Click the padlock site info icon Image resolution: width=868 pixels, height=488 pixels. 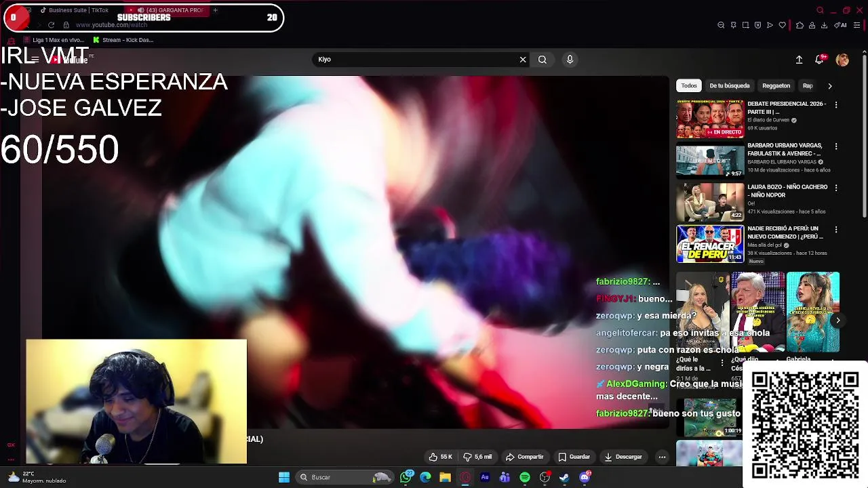tap(66, 25)
